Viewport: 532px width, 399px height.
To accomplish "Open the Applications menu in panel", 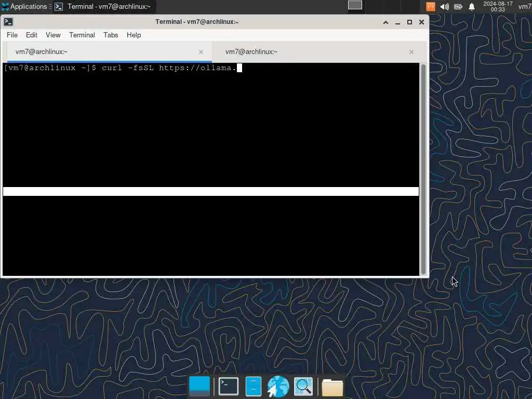I will 24,6.
